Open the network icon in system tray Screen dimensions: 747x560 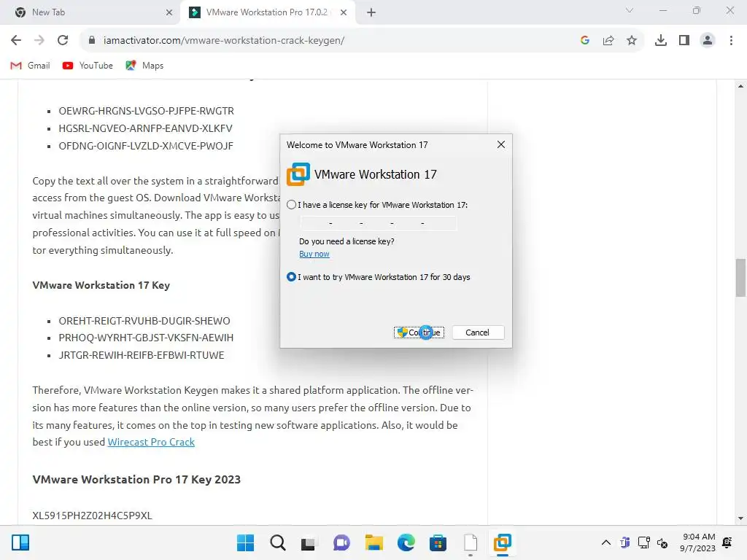(x=643, y=542)
